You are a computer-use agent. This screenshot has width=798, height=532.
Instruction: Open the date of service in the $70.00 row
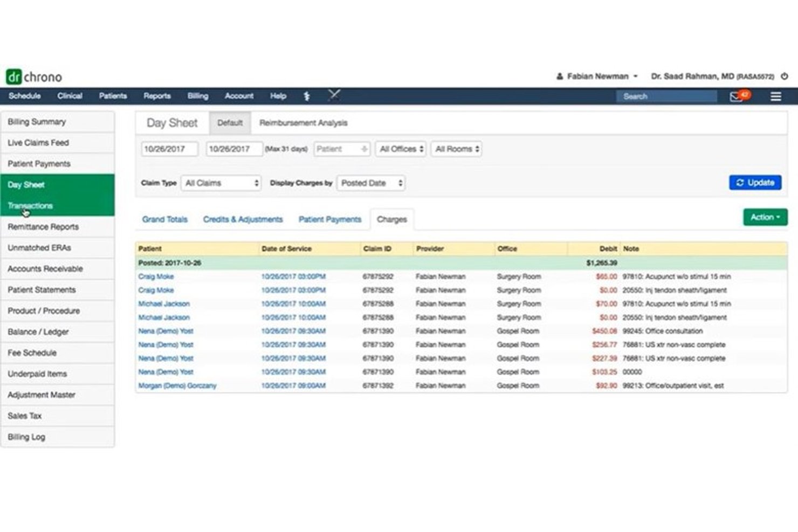293,304
